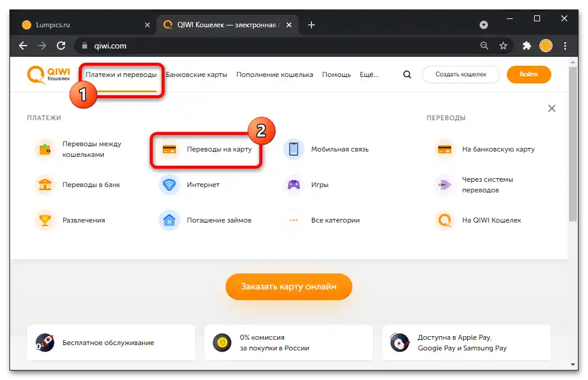Open the Переводы в банк link

tap(91, 185)
